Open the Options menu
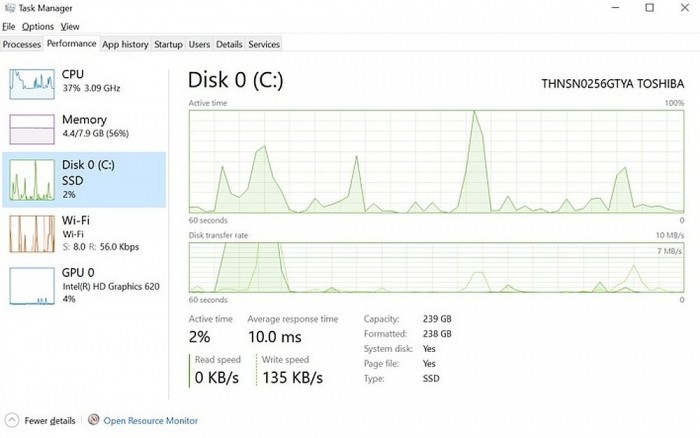The image size is (700, 438). (x=38, y=26)
